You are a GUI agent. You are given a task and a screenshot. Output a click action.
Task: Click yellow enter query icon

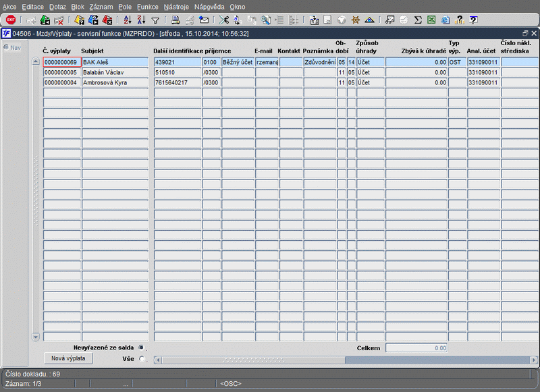click(79, 20)
